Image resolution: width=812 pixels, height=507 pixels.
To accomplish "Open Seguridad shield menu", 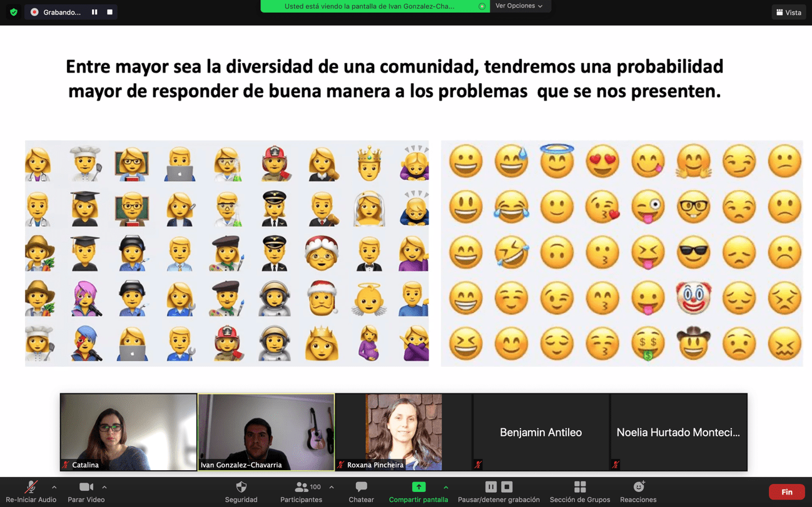I will point(241,491).
